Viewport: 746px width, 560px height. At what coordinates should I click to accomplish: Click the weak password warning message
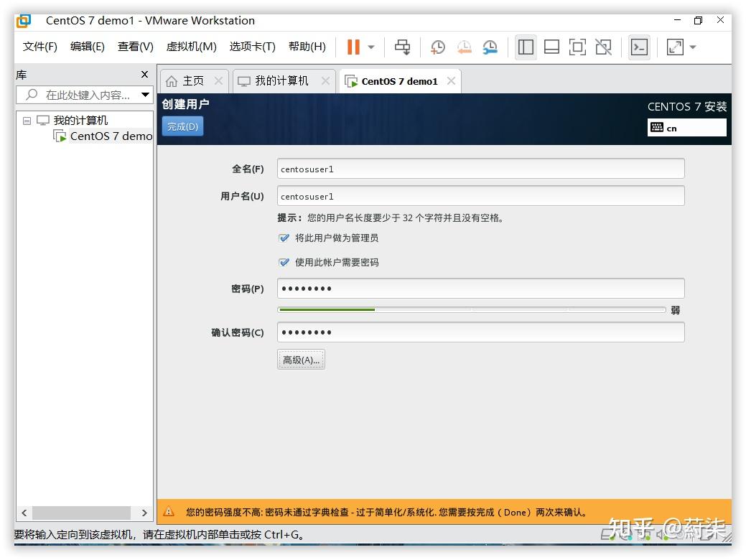386,513
